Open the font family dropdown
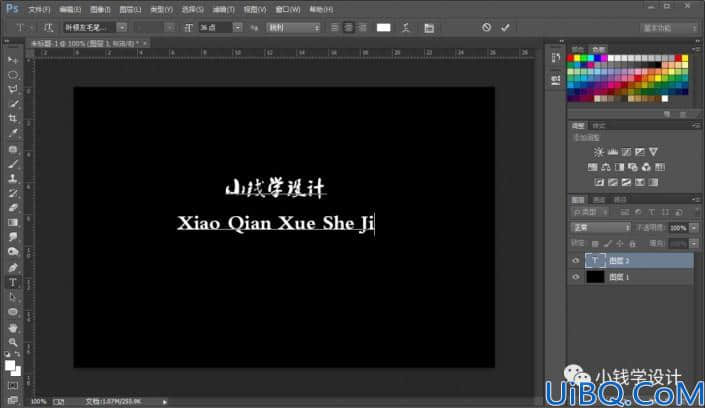The width and height of the screenshot is (705, 408). tap(122, 28)
